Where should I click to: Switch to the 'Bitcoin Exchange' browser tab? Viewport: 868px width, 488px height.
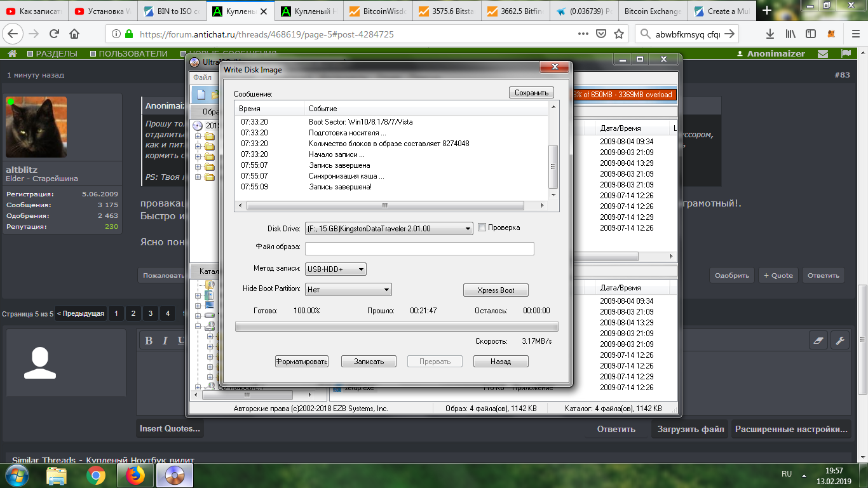653,11
